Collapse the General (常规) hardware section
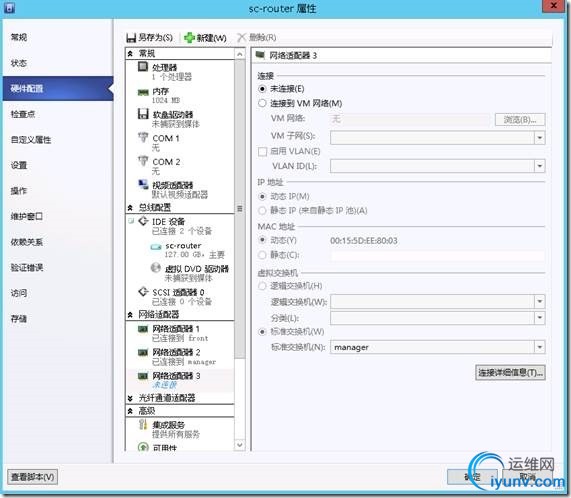This screenshot has width=571, height=498. [x=130, y=54]
